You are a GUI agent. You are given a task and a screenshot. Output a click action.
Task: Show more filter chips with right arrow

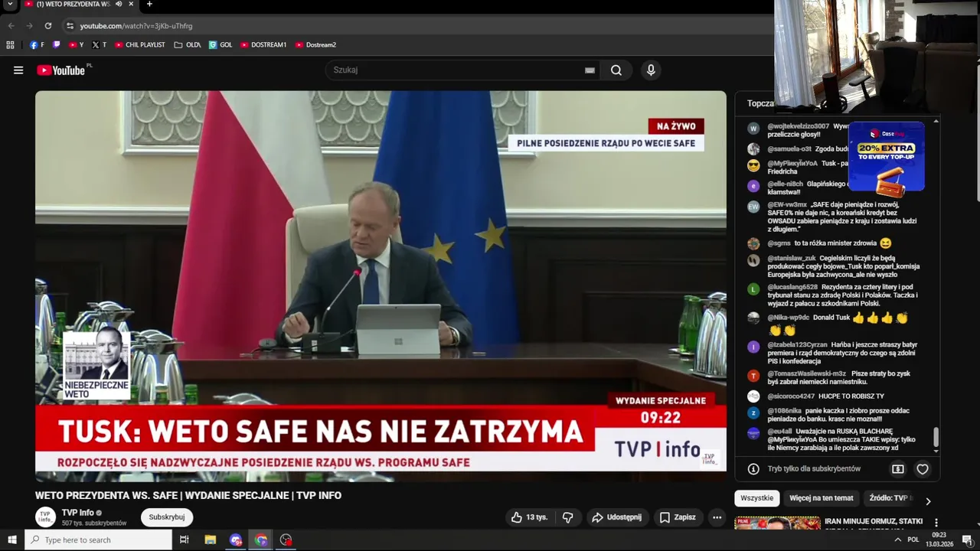928,501
